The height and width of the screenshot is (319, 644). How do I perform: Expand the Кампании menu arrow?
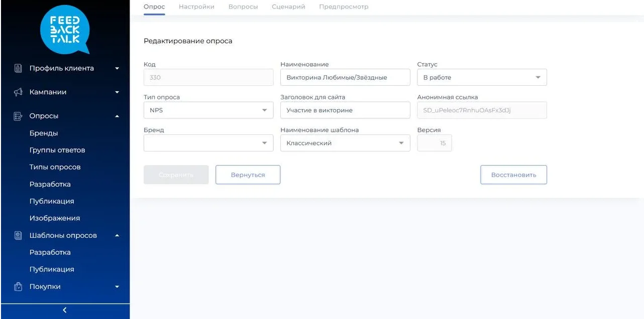click(117, 92)
